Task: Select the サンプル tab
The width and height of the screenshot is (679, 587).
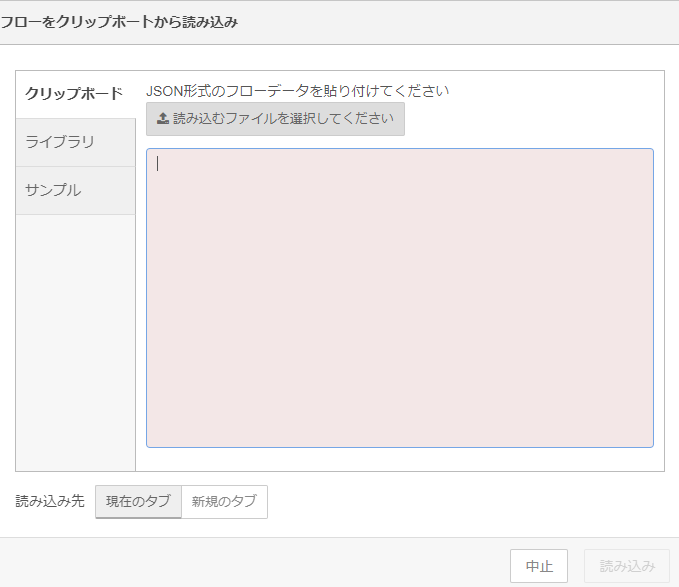Action: tap(75, 190)
